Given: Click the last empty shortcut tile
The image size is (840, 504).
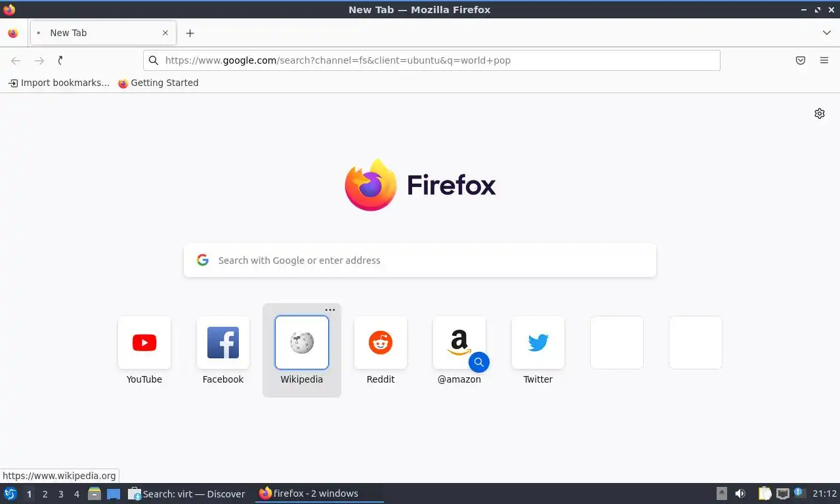Looking at the screenshot, I should pyautogui.click(x=696, y=343).
